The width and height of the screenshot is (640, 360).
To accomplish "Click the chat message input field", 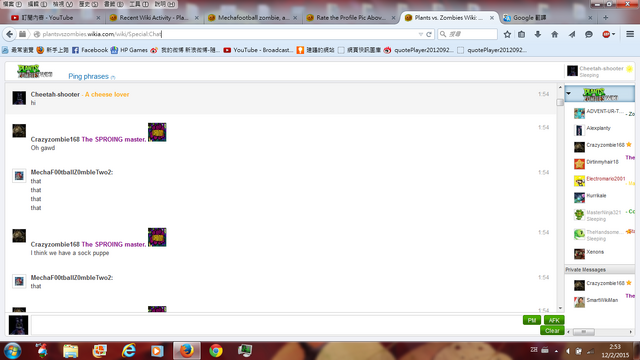I will click(276, 325).
